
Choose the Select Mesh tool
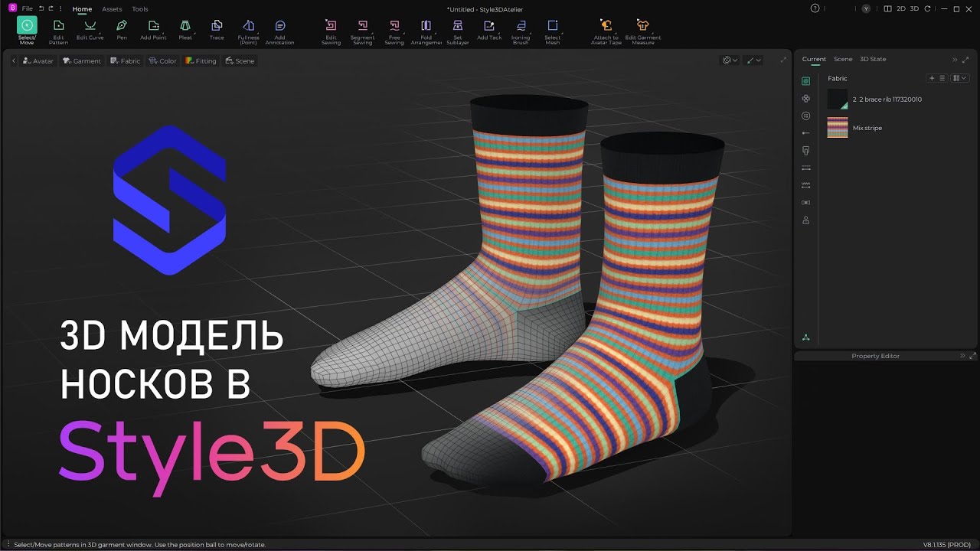point(552,31)
